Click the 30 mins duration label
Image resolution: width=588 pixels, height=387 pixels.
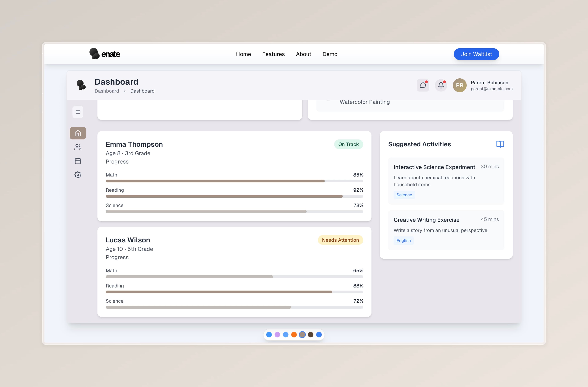point(490,167)
